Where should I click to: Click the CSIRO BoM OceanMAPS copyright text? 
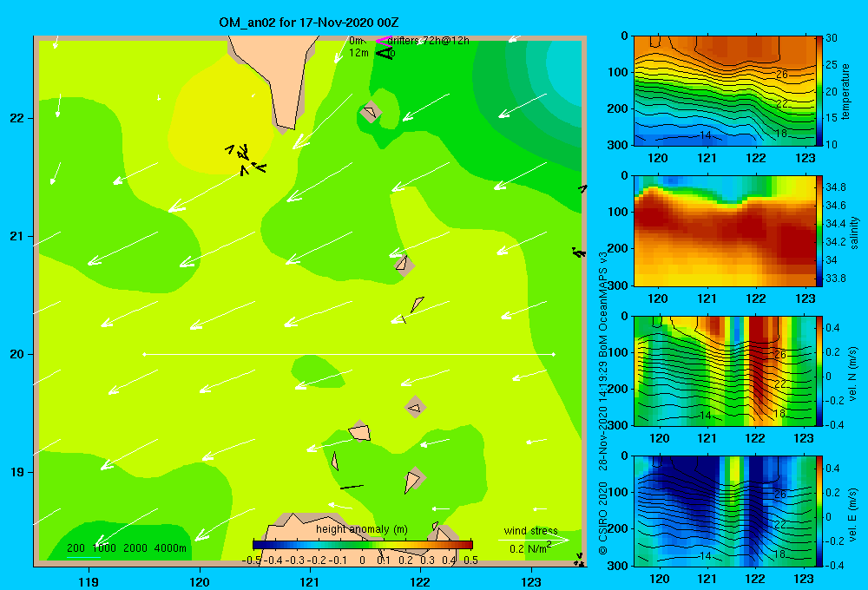click(x=603, y=404)
